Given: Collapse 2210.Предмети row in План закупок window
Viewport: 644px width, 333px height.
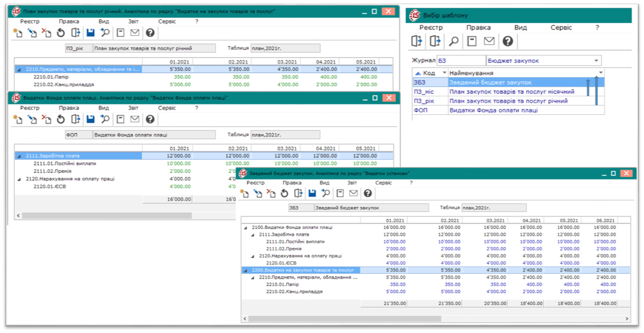Looking at the screenshot, I should pos(19,70).
